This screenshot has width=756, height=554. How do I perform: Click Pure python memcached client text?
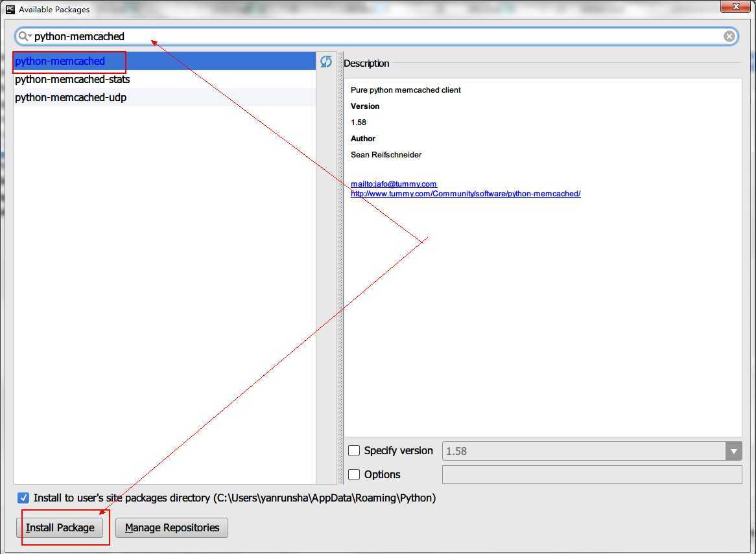406,90
